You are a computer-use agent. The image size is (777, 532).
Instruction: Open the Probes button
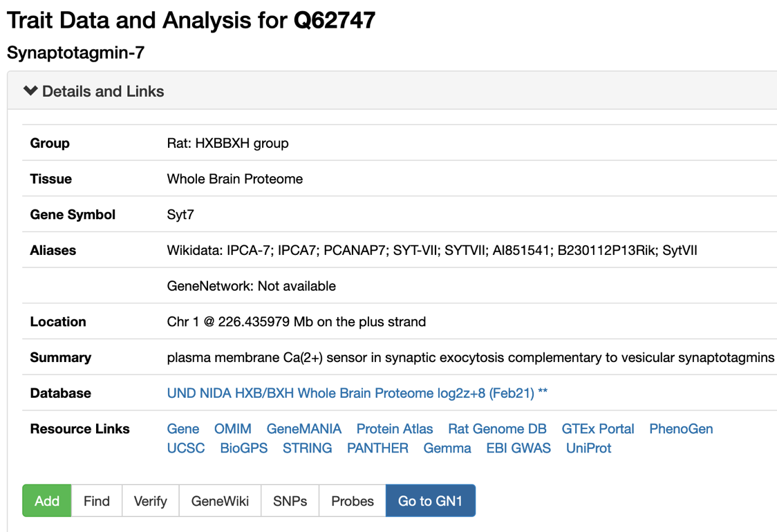pyautogui.click(x=352, y=501)
